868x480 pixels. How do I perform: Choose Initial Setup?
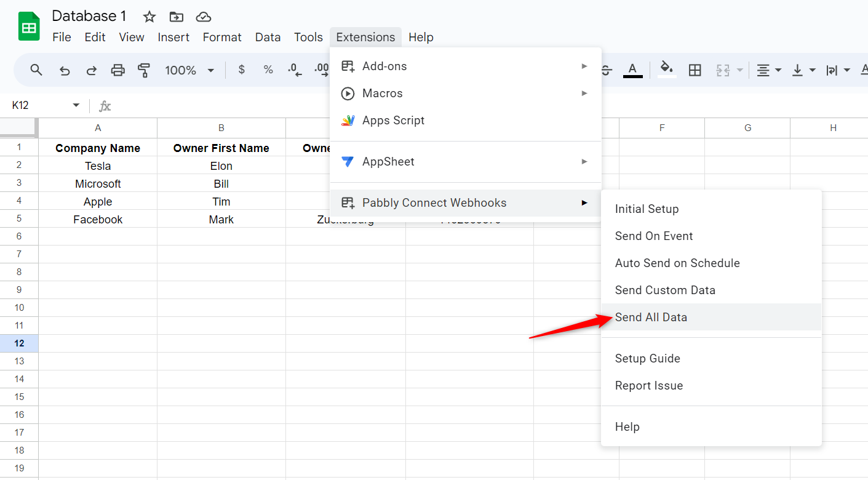(x=711, y=209)
